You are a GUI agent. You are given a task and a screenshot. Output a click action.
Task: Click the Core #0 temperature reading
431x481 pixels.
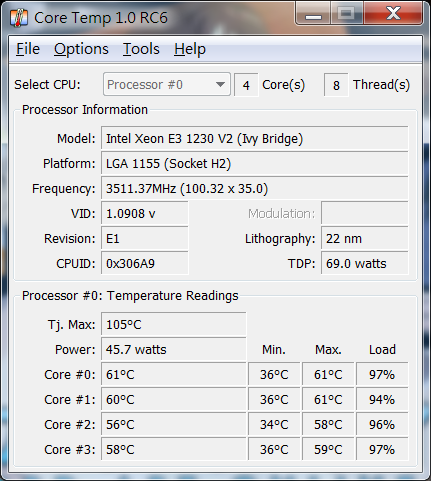pos(174,375)
